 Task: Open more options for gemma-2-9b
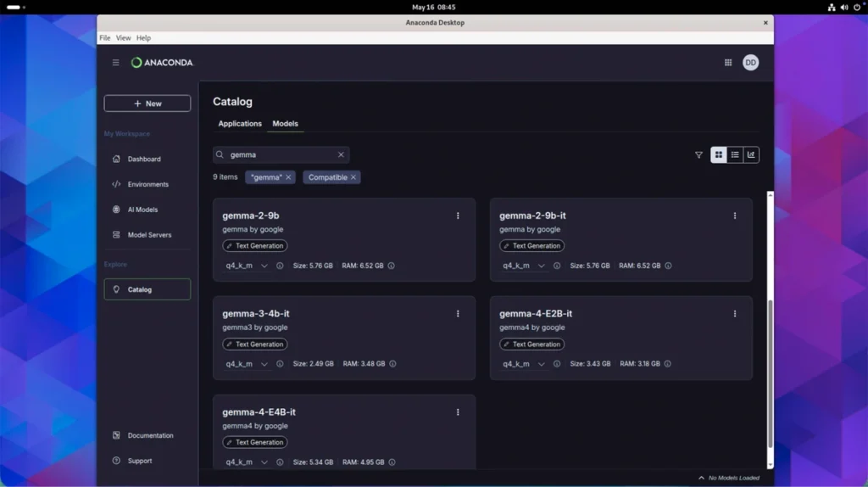coord(458,216)
